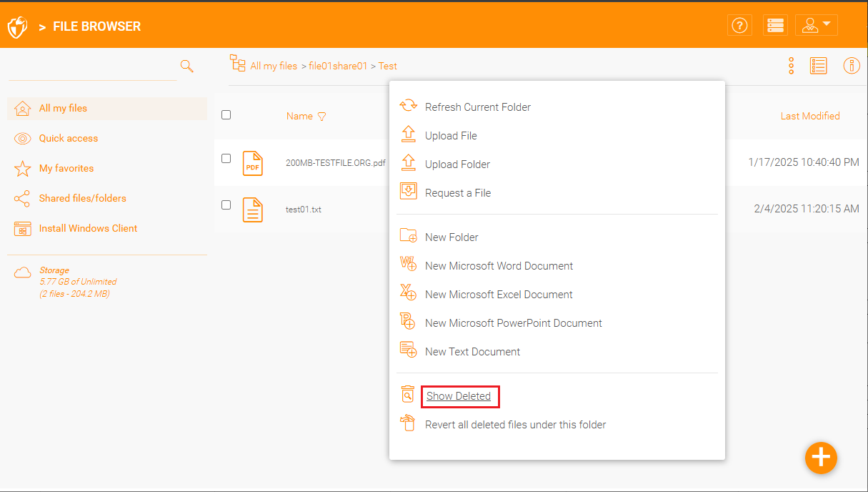Screen dimensions: 868x492
Task: Select Refresh Current Folder menu item
Action: (x=478, y=107)
